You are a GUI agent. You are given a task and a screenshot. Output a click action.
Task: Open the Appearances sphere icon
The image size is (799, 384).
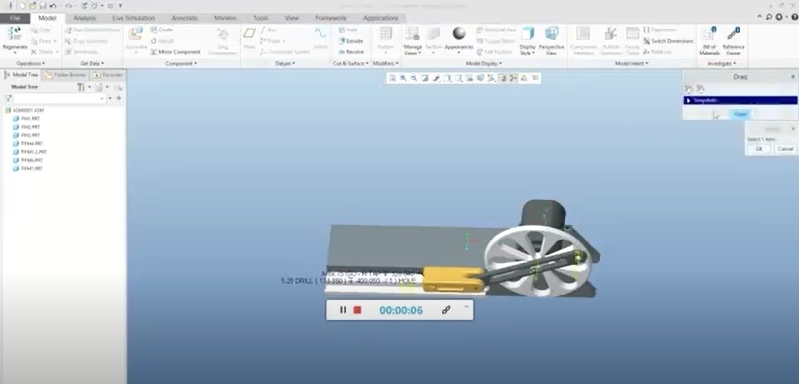[459, 34]
